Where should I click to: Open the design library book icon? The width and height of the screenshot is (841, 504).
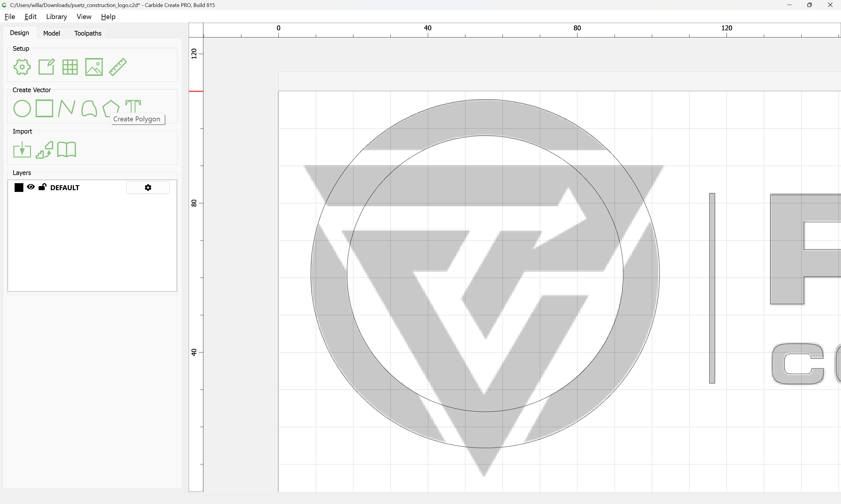(67, 150)
